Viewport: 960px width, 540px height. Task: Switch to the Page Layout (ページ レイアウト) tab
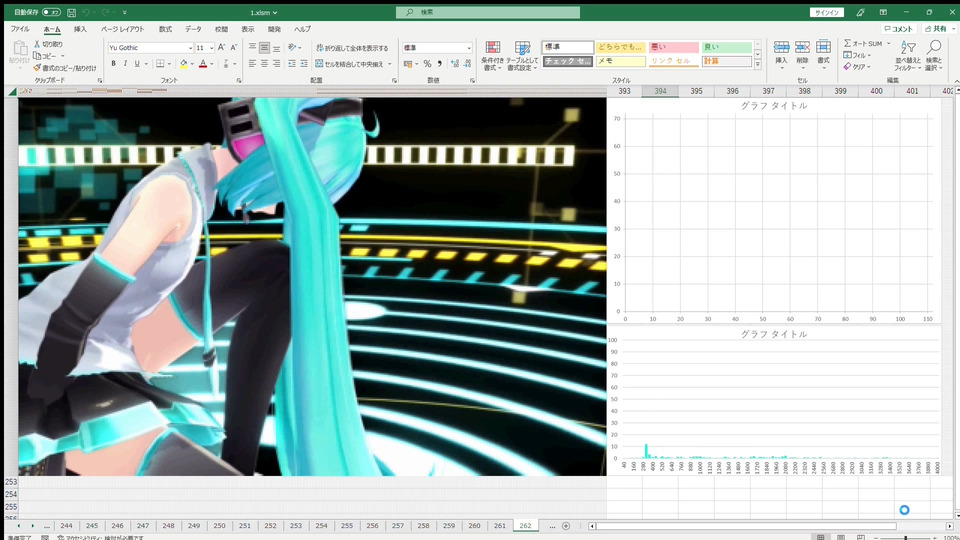tap(122, 29)
